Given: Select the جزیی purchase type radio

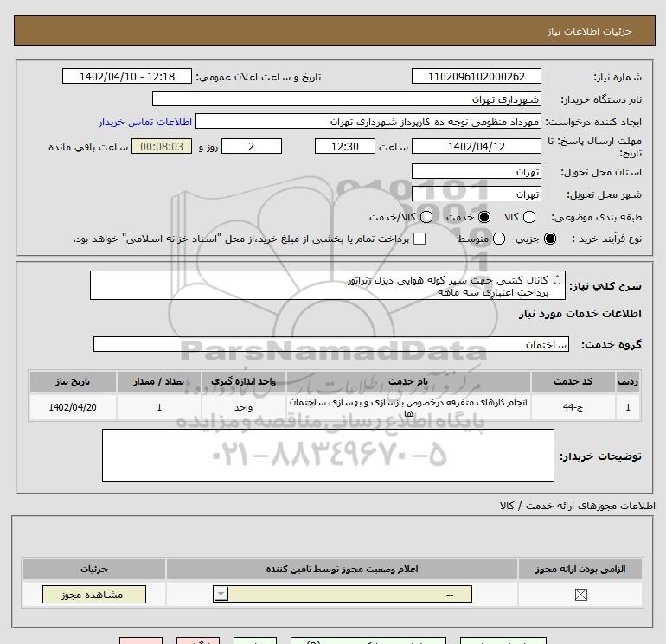Looking at the screenshot, I should [x=550, y=239].
